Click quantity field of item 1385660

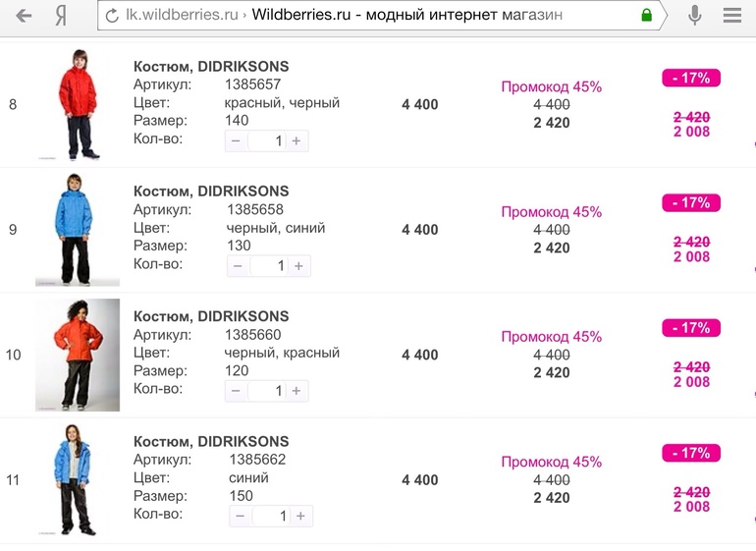(267, 391)
